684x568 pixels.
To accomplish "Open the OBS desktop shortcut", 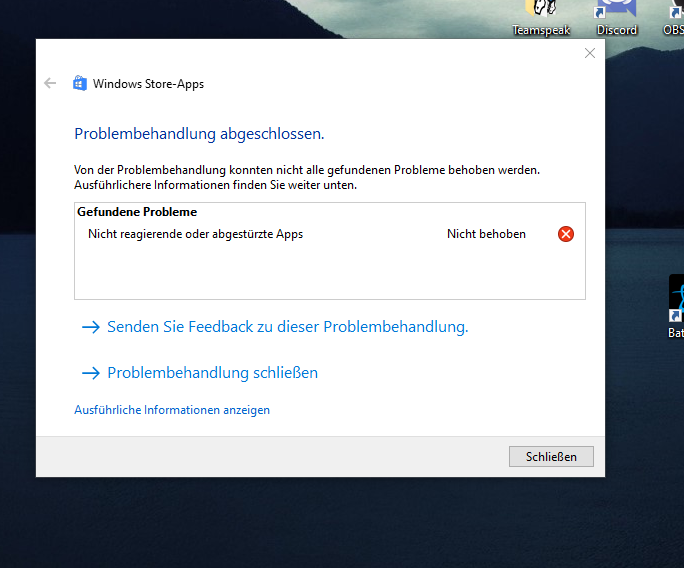I will click(674, 20).
